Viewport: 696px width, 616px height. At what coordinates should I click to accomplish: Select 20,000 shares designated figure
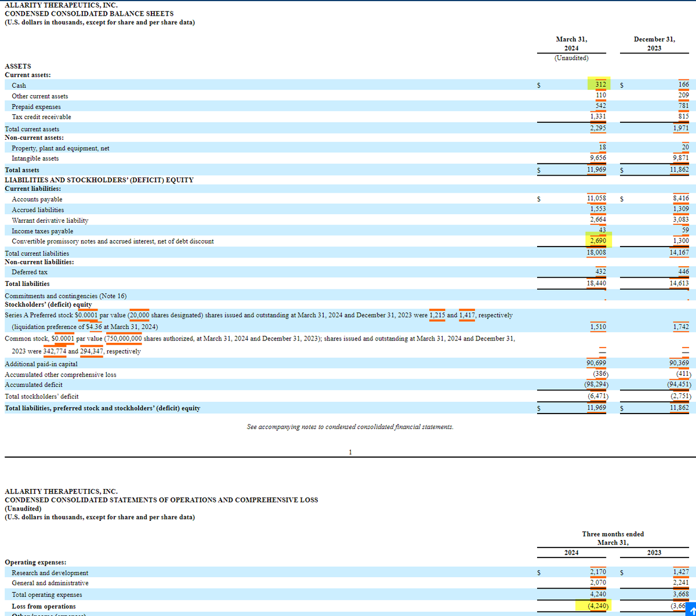140,315
